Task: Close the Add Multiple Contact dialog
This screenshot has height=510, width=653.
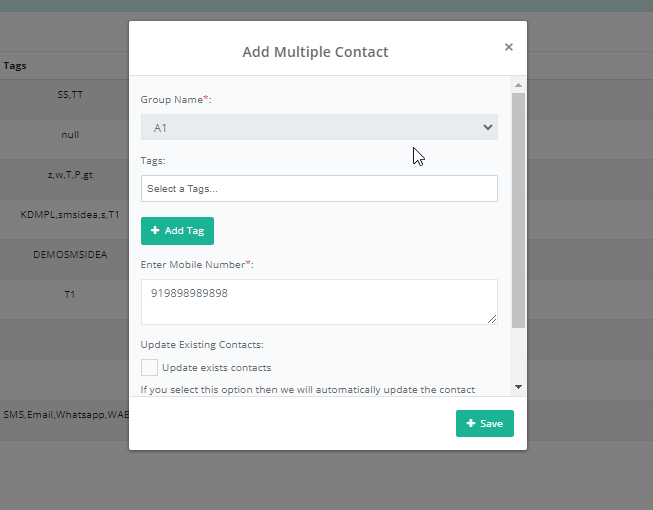Action: (x=508, y=47)
